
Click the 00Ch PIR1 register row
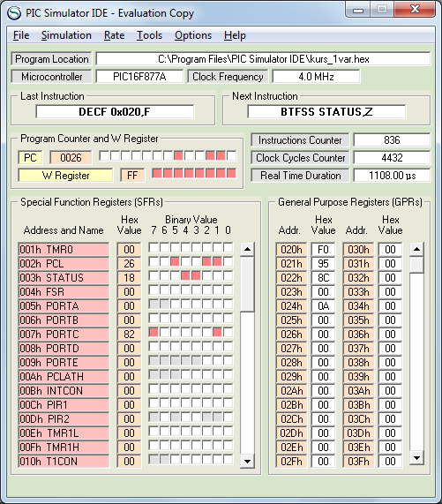tap(64, 404)
